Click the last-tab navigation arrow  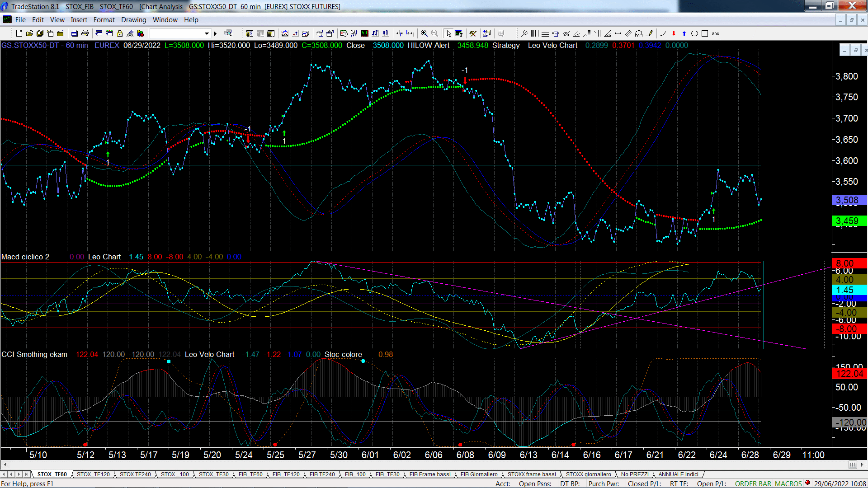coord(26,474)
